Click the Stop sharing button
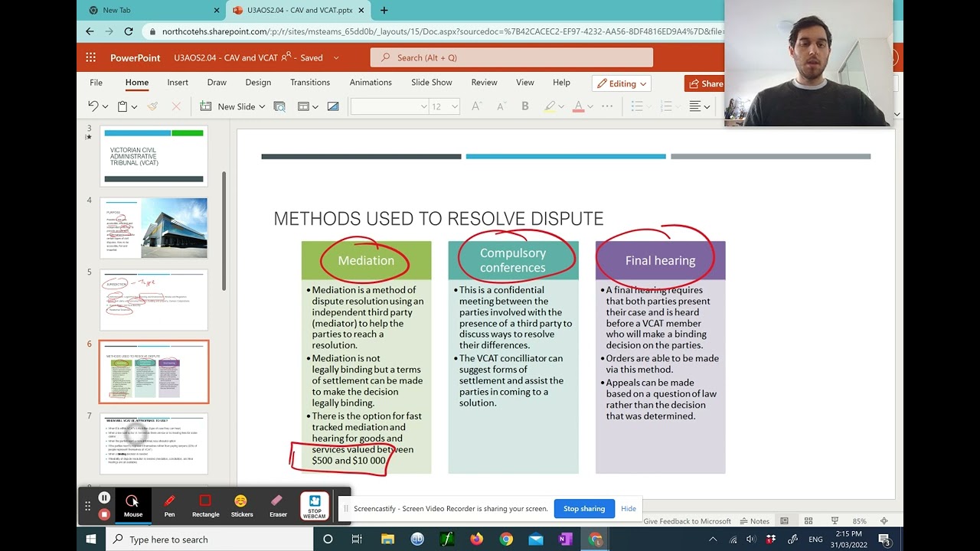The image size is (980, 551). point(584,508)
